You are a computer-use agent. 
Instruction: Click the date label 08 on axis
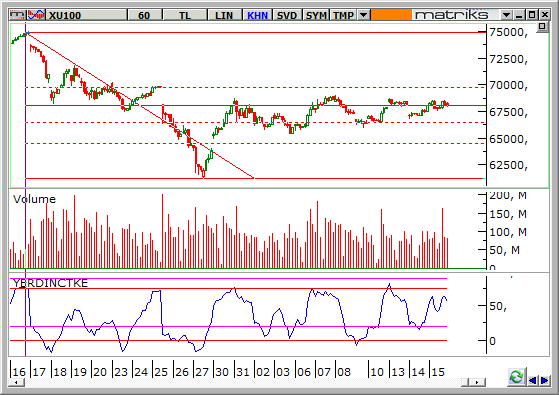344,372
